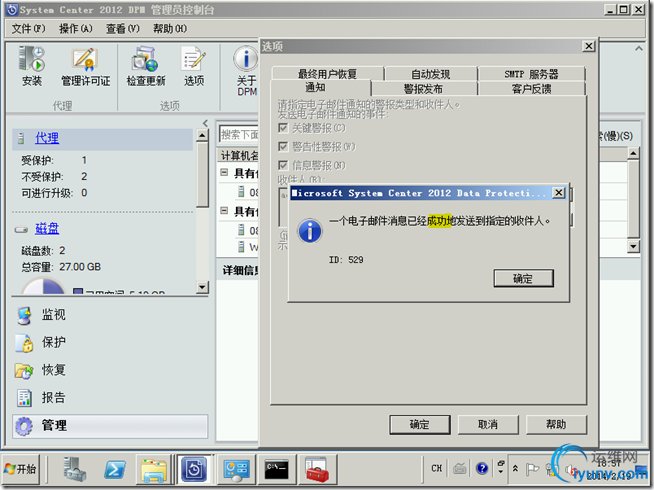This screenshot has height=490, width=654.
Task: Collapse the ribbon with the top-right chevron
Action: [639, 48]
